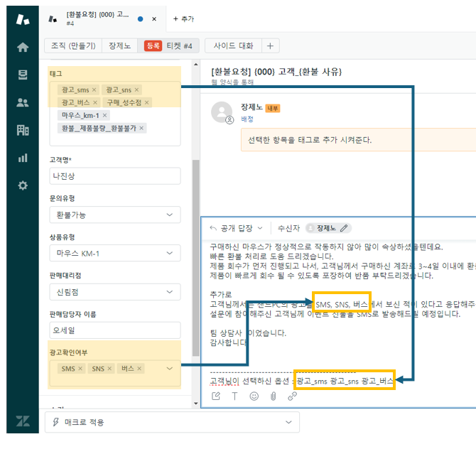476x449 pixels.
Task: Click the 내부 badge next to 장제노
Action: pyautogui.click(x=273, y=109)
